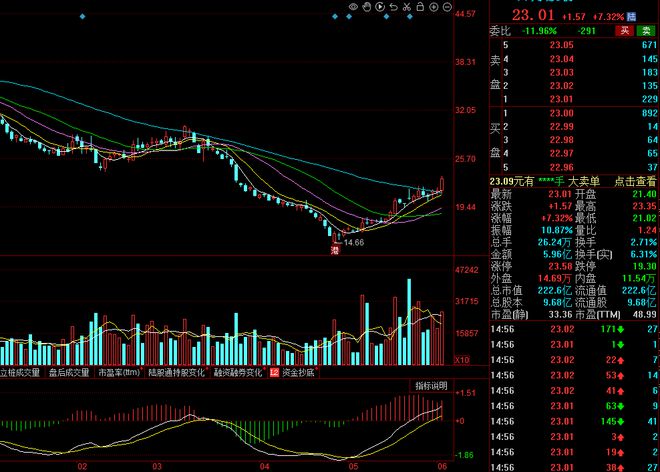Toggle the chart lock icon
Screen dimensions: 660x472
point(422,8)
